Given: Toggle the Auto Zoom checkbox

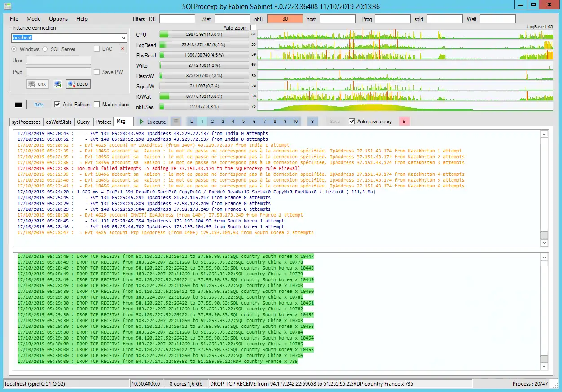Looking at the screenshot, I should click(253, 28).
